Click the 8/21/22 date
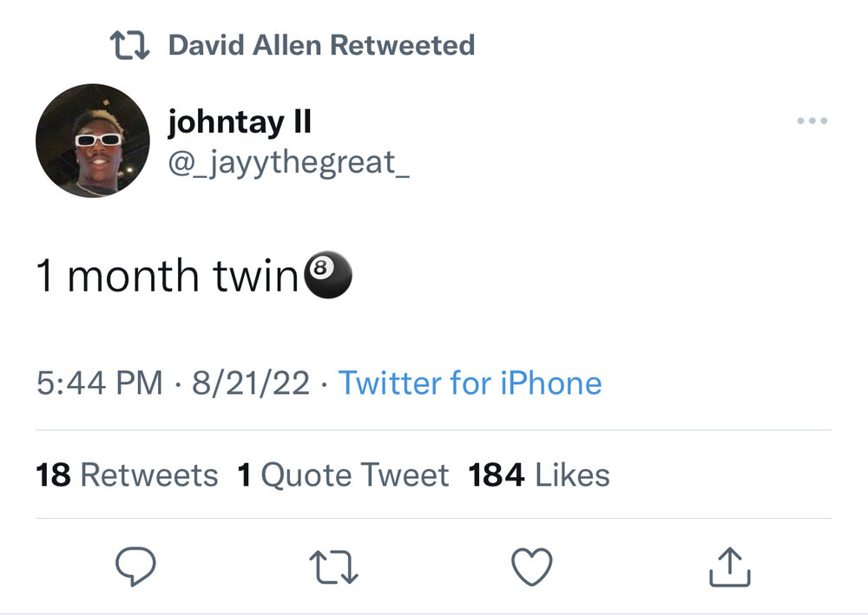 click(250, 383)
